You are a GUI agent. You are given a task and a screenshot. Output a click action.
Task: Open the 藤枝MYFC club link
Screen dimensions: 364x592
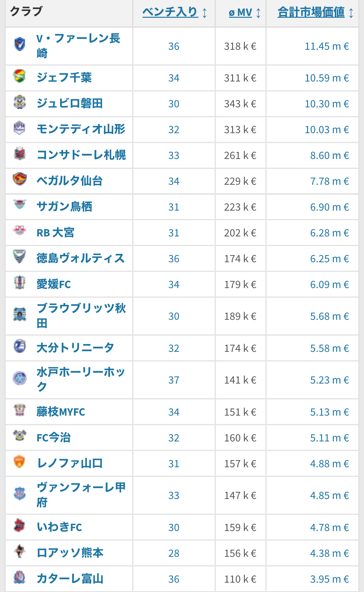(x=61, y=412)
